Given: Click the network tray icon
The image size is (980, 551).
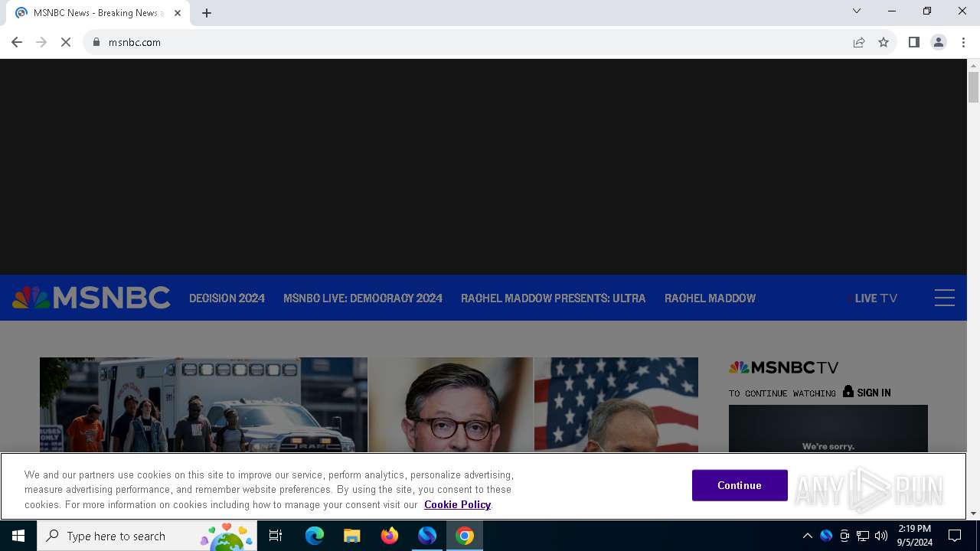Looking at the screenshot, I should tap(863, 536).
